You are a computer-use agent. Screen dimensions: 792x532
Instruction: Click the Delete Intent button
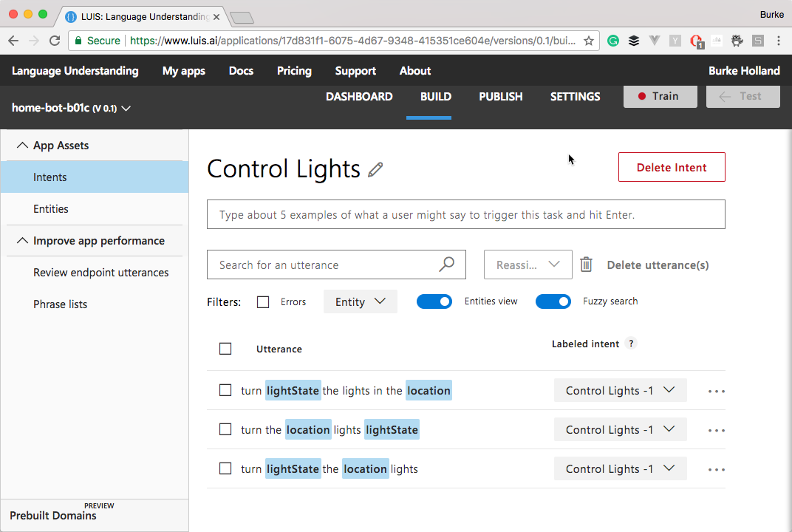(671, 167)
